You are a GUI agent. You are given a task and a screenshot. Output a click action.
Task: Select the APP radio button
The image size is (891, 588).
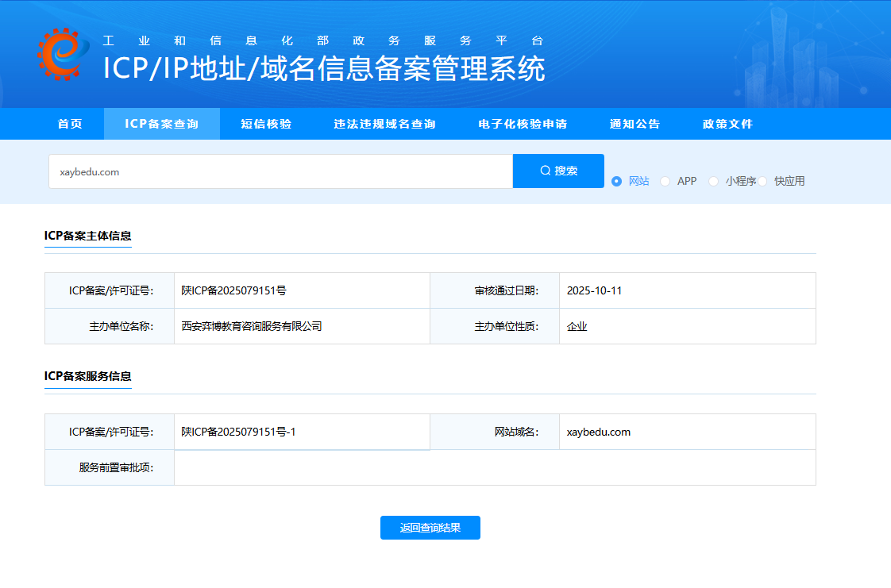tap(665, 181)
